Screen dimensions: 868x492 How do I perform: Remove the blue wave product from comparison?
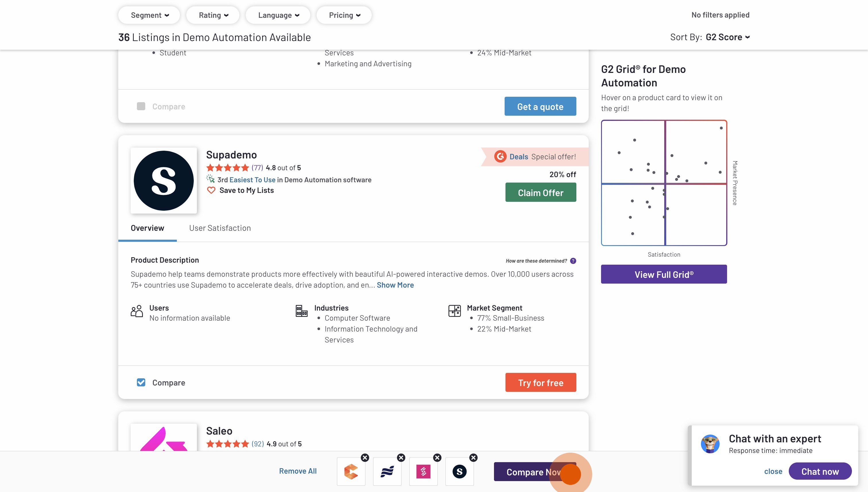point(401,458)
